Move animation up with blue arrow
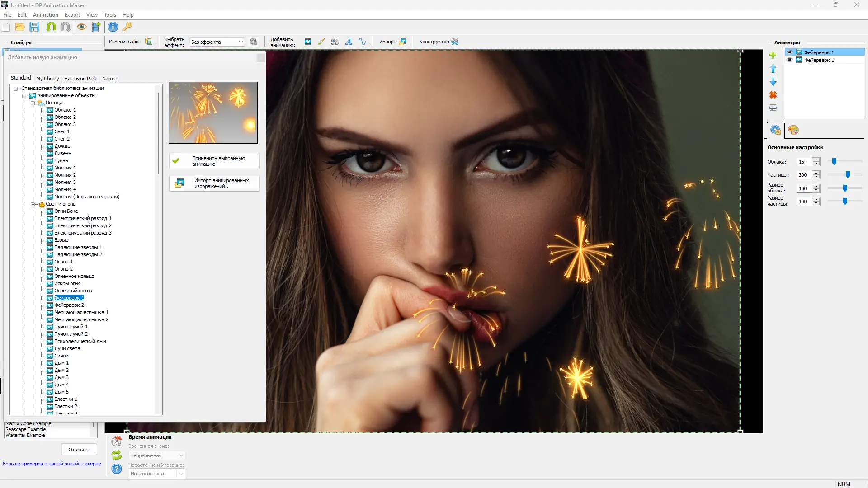Image resolution: width=868 pixels, height=488 pixels. click(x=773, y=69)
